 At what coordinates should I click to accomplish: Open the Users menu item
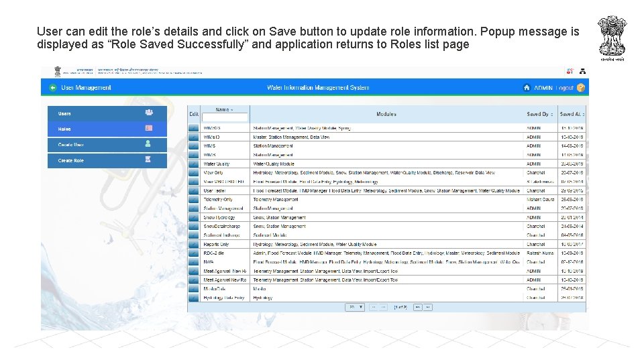point(107,113)
